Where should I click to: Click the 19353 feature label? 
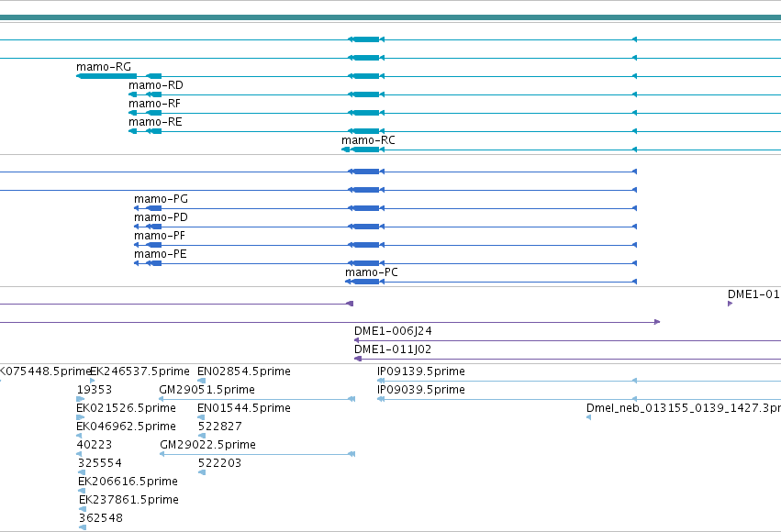pos(95,390)
